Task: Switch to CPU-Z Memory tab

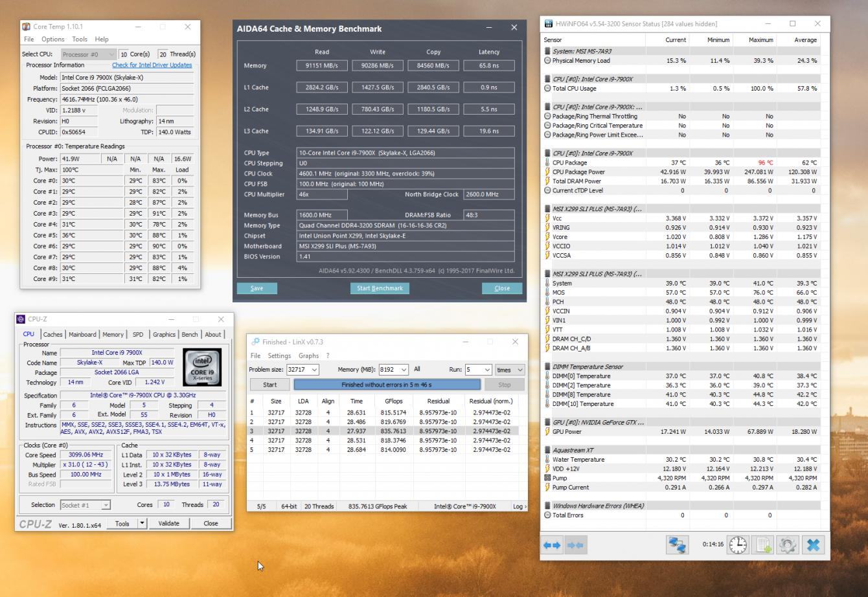Action: pos(113,335)
